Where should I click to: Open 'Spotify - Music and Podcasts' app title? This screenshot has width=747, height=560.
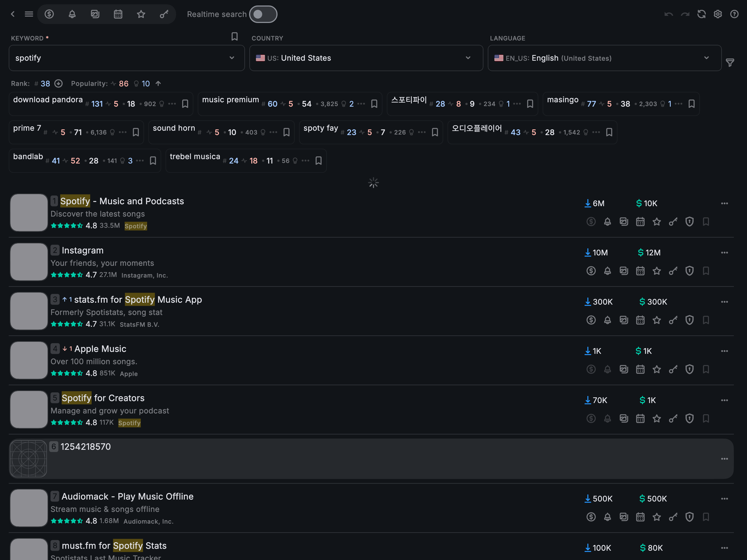click(122, 201)
